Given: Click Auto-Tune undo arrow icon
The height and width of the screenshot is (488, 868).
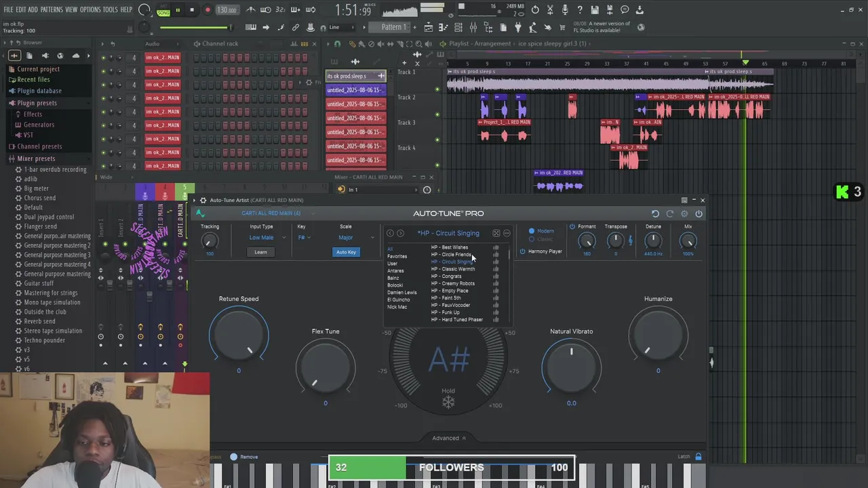Looking at the screenshot, I should point(655,213).
